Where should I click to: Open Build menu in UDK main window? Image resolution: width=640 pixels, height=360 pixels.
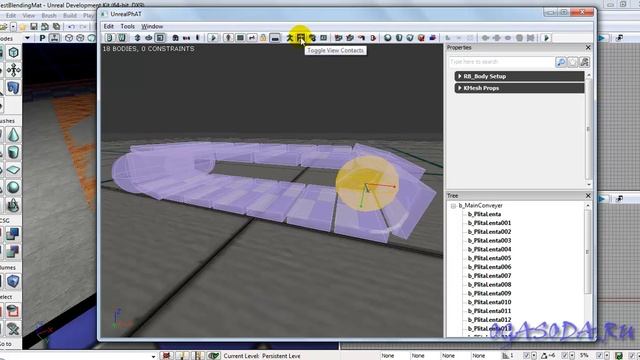pyautogui.click(x=70, y=16)
